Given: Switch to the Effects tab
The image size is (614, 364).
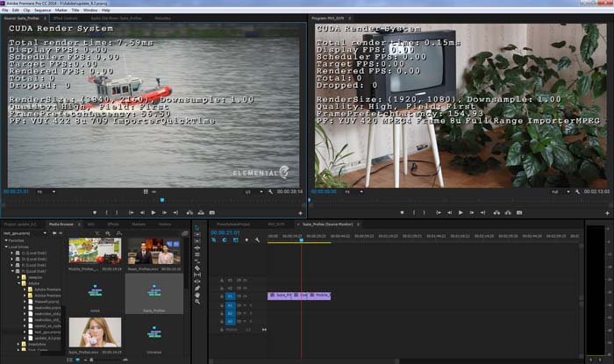Looking at the screenshot, I should coord(113,225).
